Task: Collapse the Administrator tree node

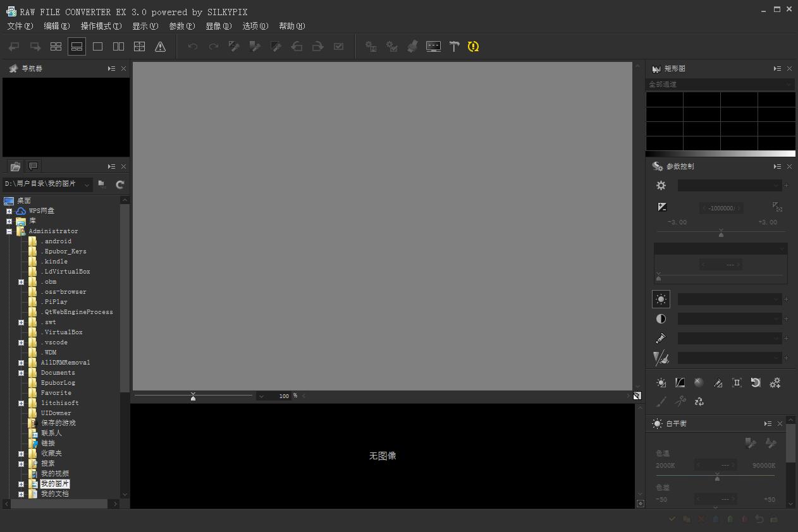Action: [9, 231]
